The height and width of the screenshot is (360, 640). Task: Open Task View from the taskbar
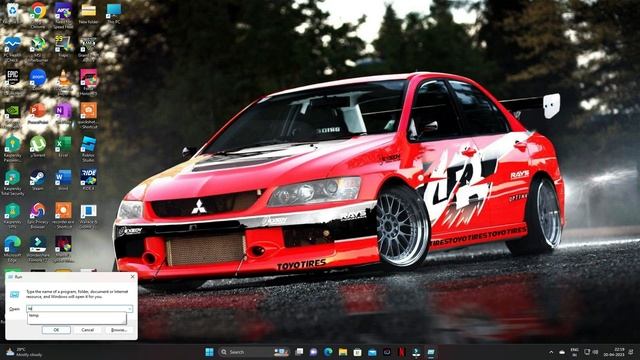click(299, 352)
